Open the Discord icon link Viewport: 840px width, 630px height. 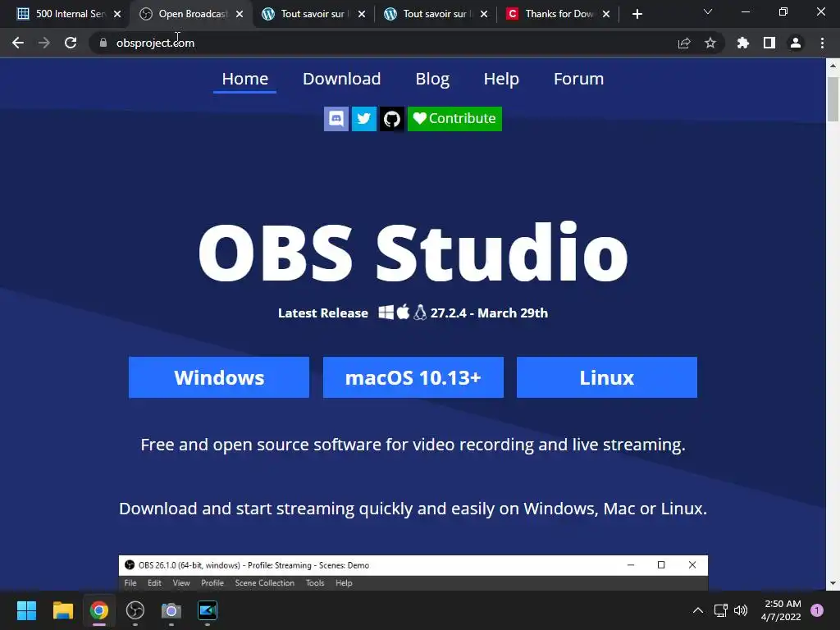click(336, 118)
